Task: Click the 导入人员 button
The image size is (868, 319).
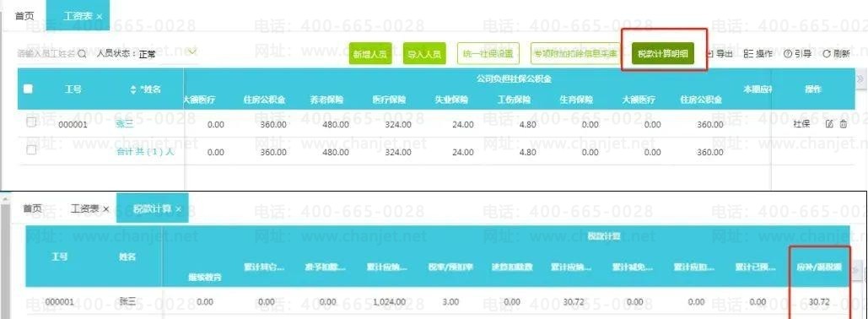Action: pos(424,54)
